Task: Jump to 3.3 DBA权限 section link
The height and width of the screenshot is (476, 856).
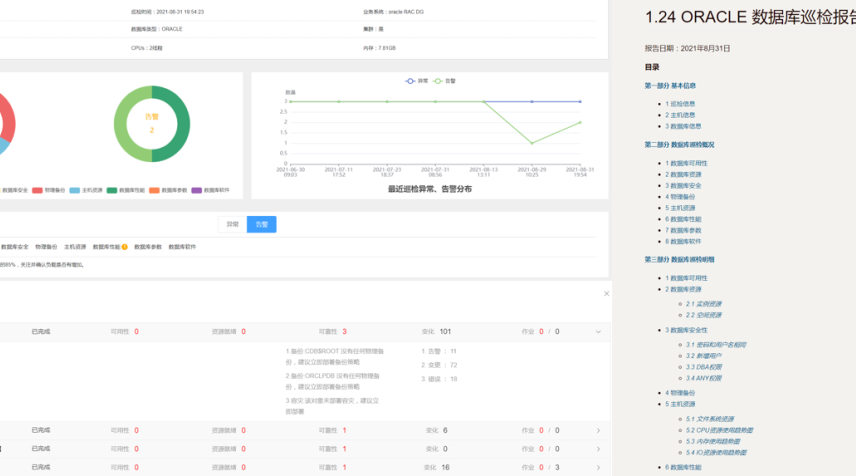Action: pos(703,367)
